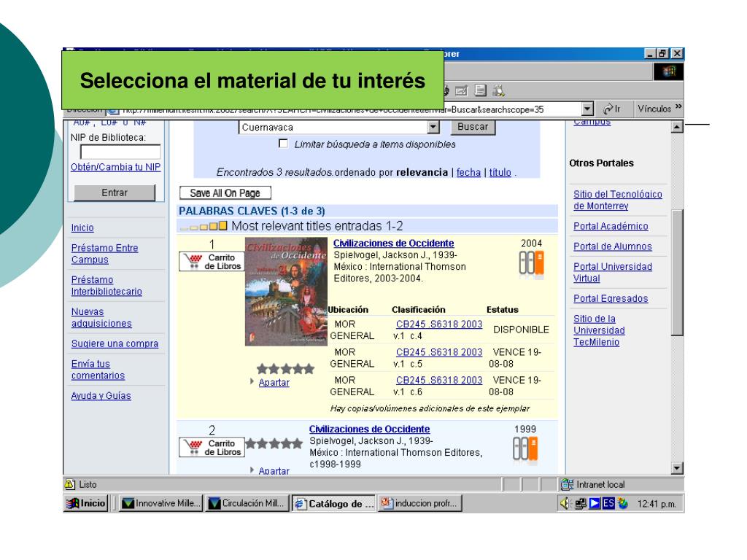Open the ES language indicator
This screenshot has width=747, height=560.
tap(608, 503)
